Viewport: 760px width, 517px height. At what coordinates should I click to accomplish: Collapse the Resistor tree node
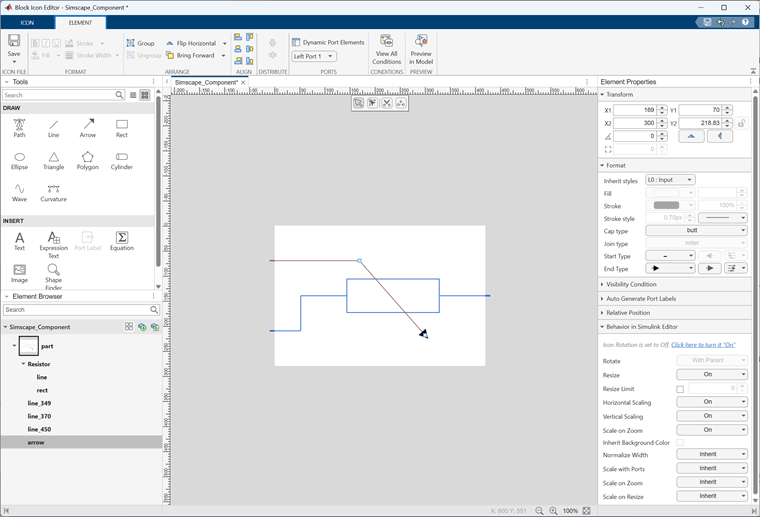click(x=23, y=364)
